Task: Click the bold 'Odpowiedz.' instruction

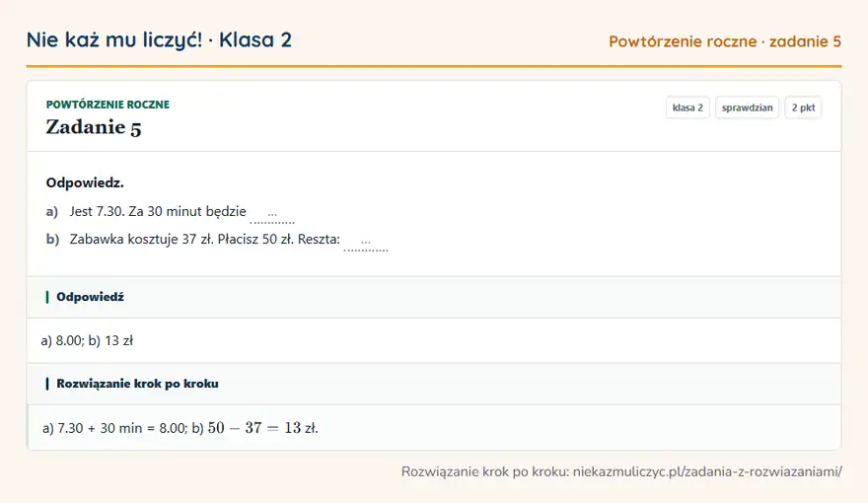Action: 85,182
